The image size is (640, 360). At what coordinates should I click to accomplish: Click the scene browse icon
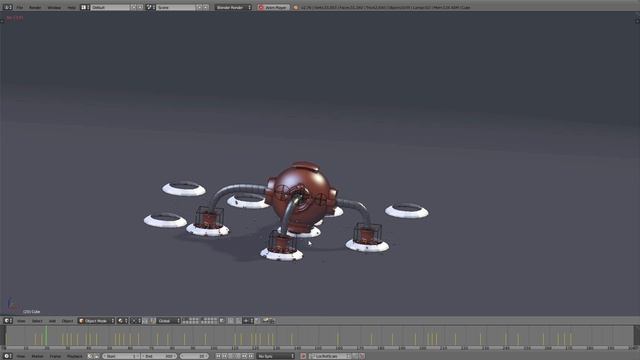[x=150, y=7]
